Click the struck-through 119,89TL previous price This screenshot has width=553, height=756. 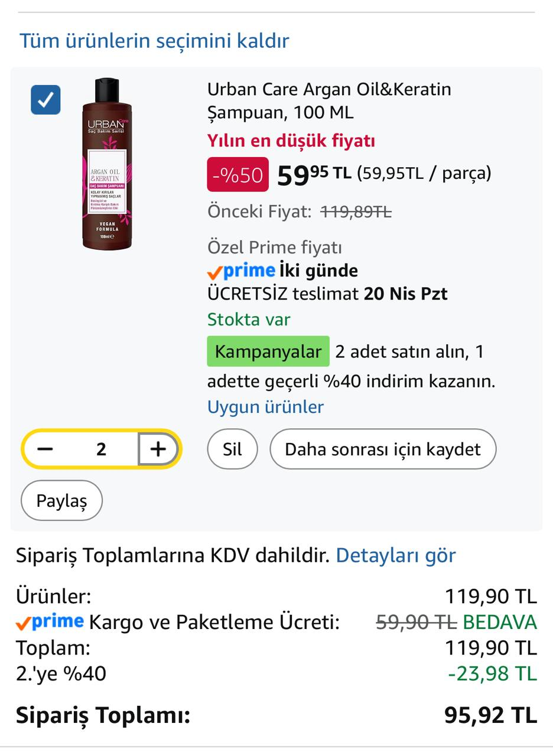click(x=356, y=211)
